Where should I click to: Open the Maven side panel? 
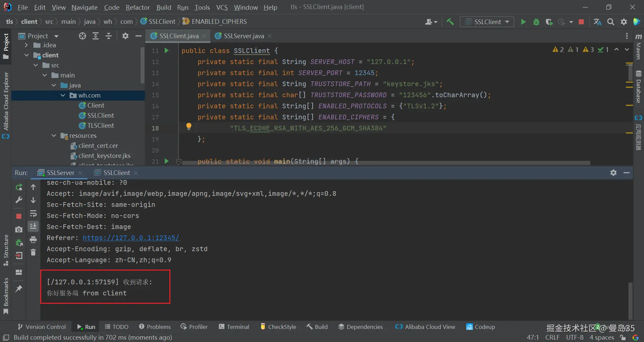click(x=639, y=47)
